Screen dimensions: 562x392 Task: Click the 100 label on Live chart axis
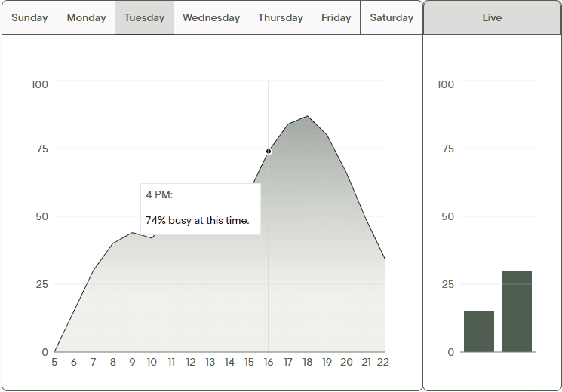446,84
